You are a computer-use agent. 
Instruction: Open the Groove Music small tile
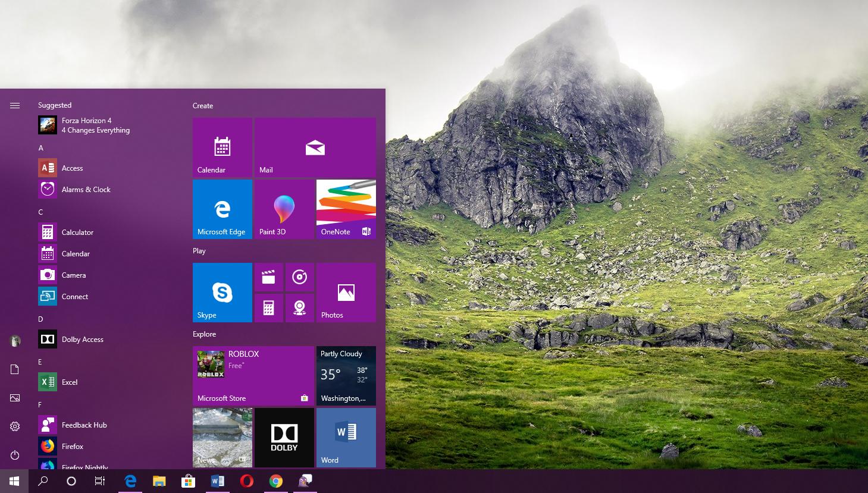point(300,277)
